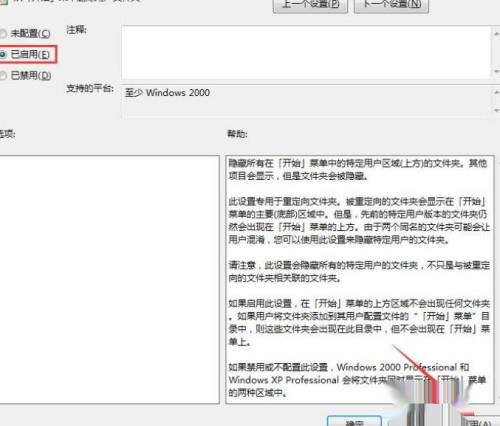
Task: Click the empty options pane on the left
Action: click(x=109, y=280)
